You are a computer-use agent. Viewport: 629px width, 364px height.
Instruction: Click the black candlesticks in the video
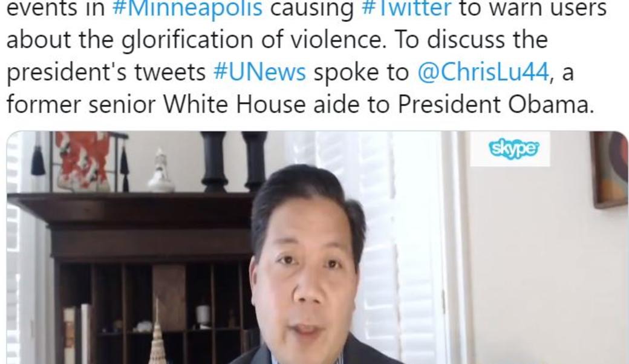pyautogui.click(x=233, y=161)
